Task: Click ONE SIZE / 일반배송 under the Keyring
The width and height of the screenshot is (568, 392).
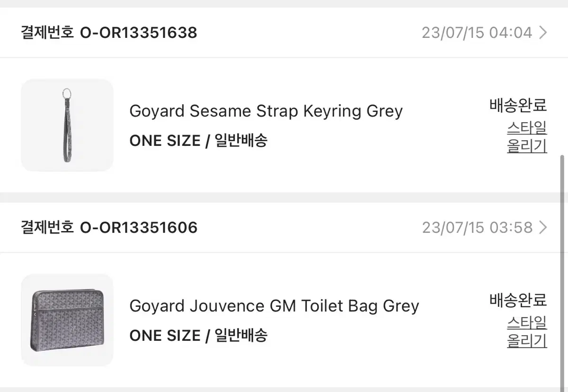Action: pyautogui.click(x=198, y=140)
